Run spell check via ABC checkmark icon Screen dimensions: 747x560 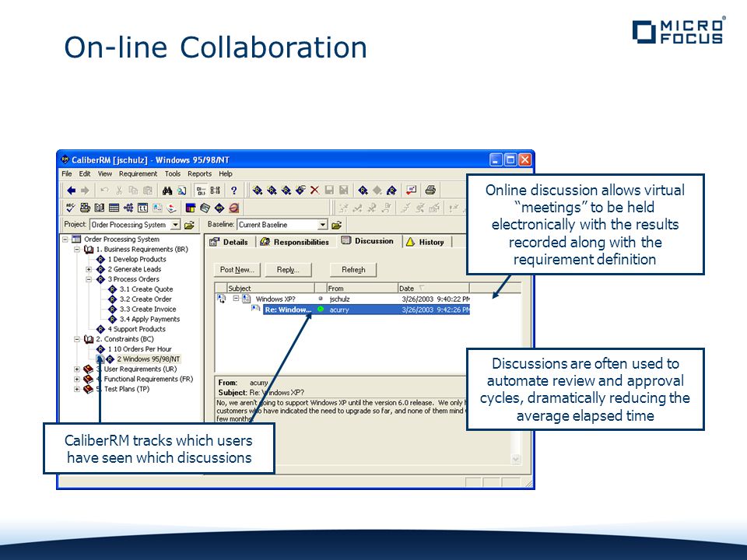pos(71,208)
